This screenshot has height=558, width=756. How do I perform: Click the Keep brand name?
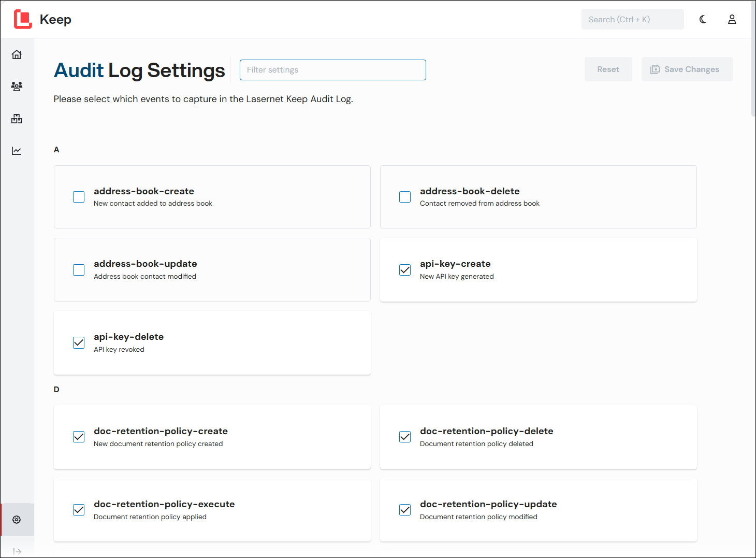tap(55, 19)
